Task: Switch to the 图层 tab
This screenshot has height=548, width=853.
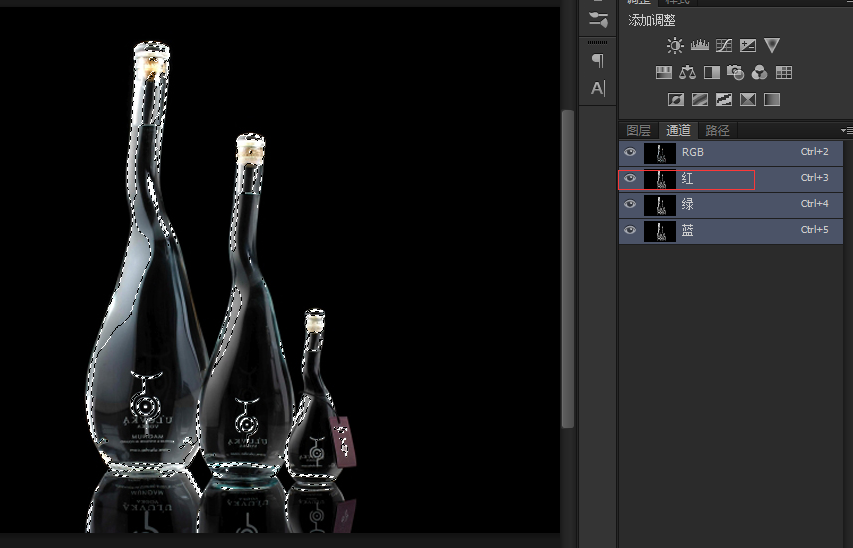Action: point(639,131)
